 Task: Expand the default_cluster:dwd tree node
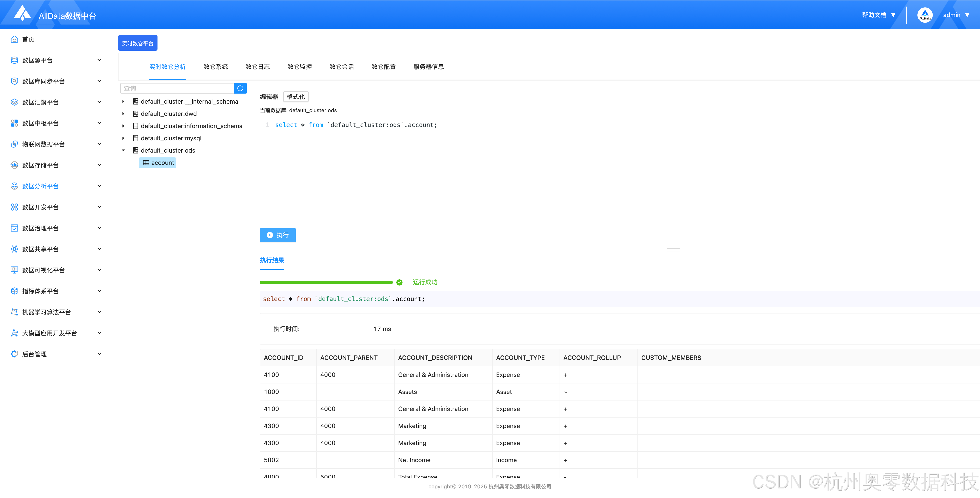[123, 114]
